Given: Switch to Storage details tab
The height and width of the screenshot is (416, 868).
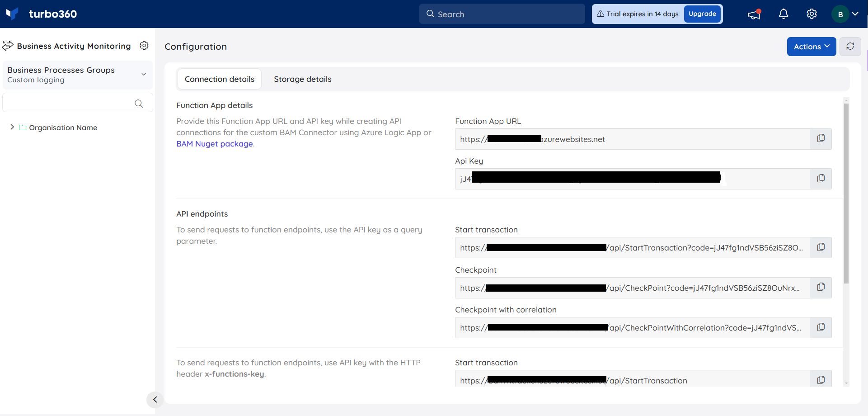Looking at the screenshot, I should point(303,79).
